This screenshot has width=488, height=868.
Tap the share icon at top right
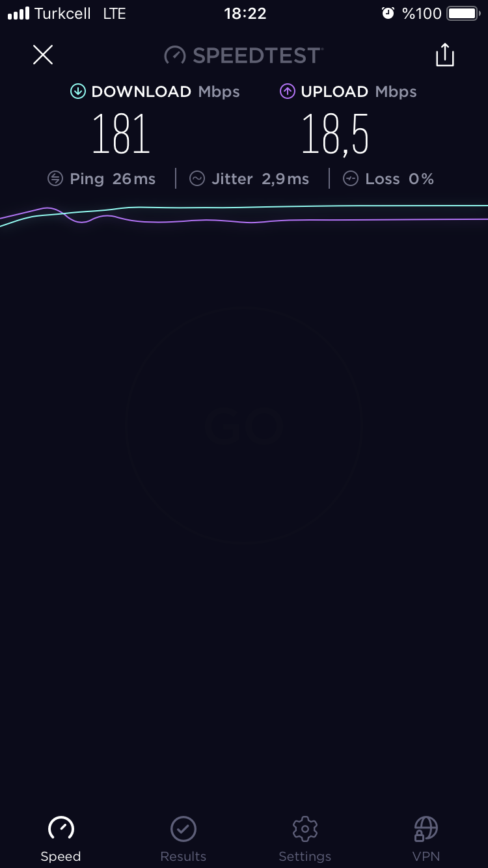pos(445,55)
